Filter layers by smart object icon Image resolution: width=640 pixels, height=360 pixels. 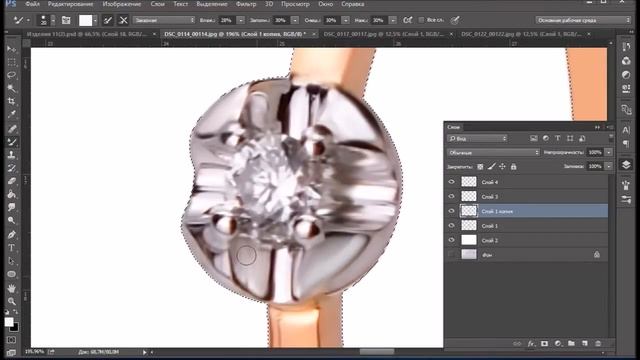(x=582, y=139)
